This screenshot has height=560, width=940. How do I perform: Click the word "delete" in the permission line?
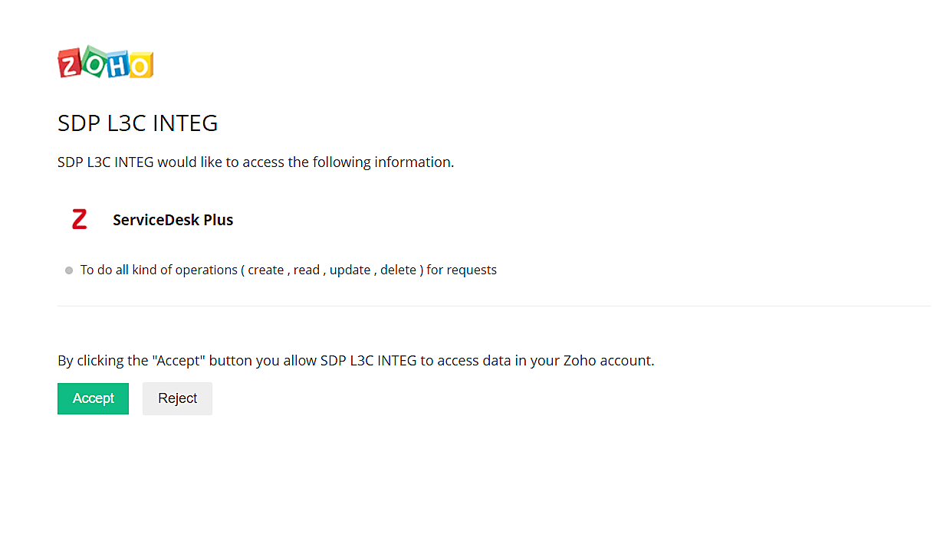click(399, 270)
